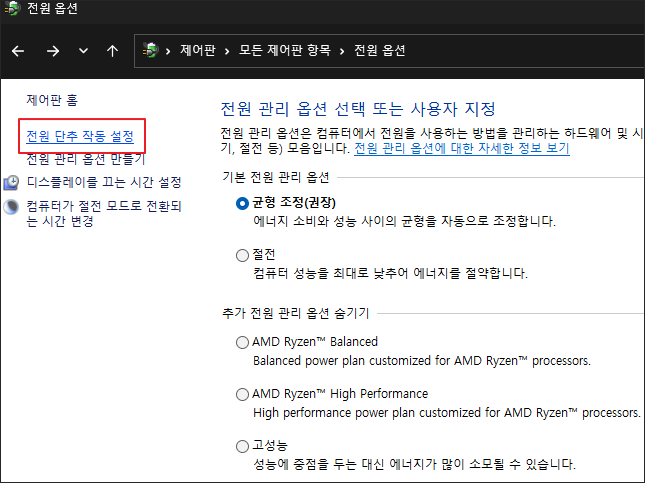The width and height of the screenshot is (645, 483).
Task: Click the 전원 관리 옵션 선택 또는 사용자 지정 title
Action: click(x=358, y=109)
